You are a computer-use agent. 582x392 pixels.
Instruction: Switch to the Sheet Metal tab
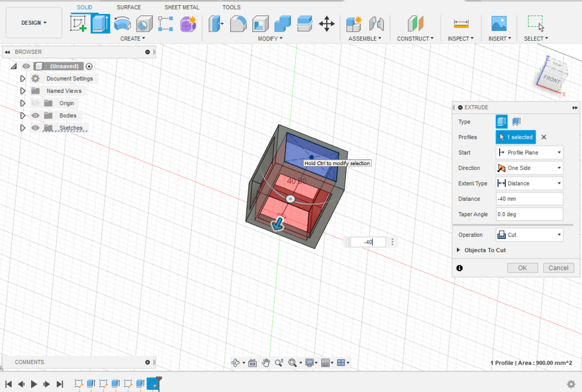pyautogui.click(x=182, y=7)
